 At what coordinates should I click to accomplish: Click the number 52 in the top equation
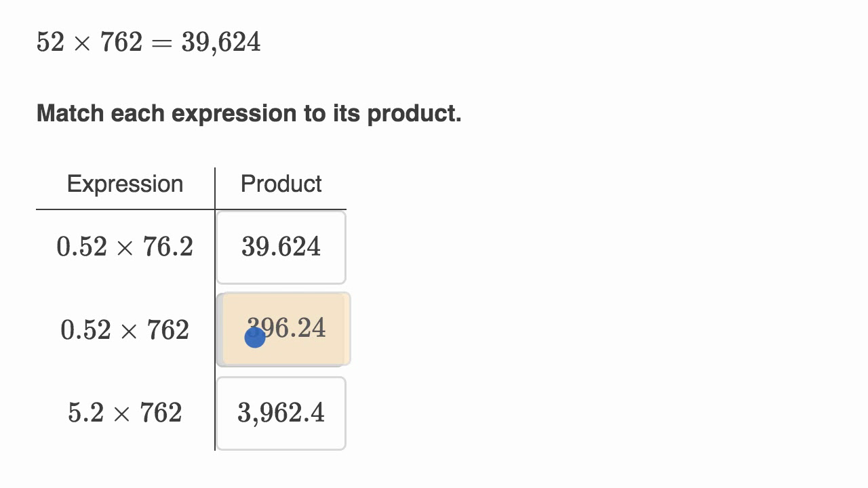point(50,43)
